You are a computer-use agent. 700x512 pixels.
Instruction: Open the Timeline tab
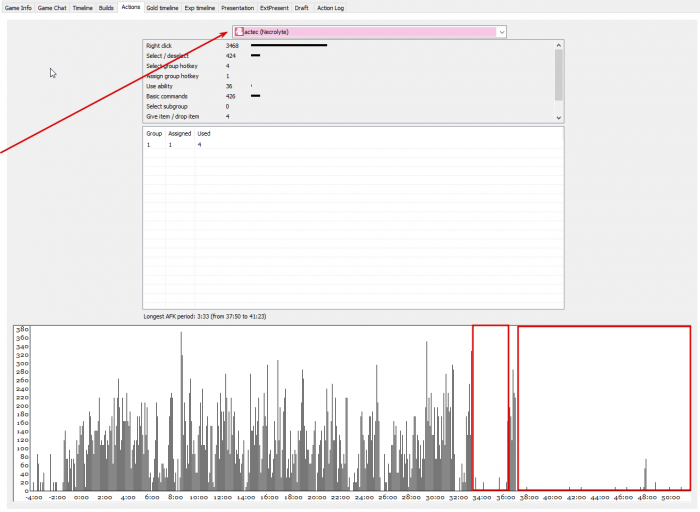click(83, 8)
